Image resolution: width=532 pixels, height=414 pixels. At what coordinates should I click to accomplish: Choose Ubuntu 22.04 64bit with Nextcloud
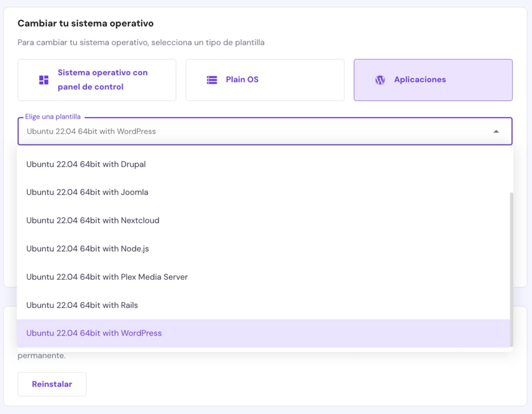(93, 220)
